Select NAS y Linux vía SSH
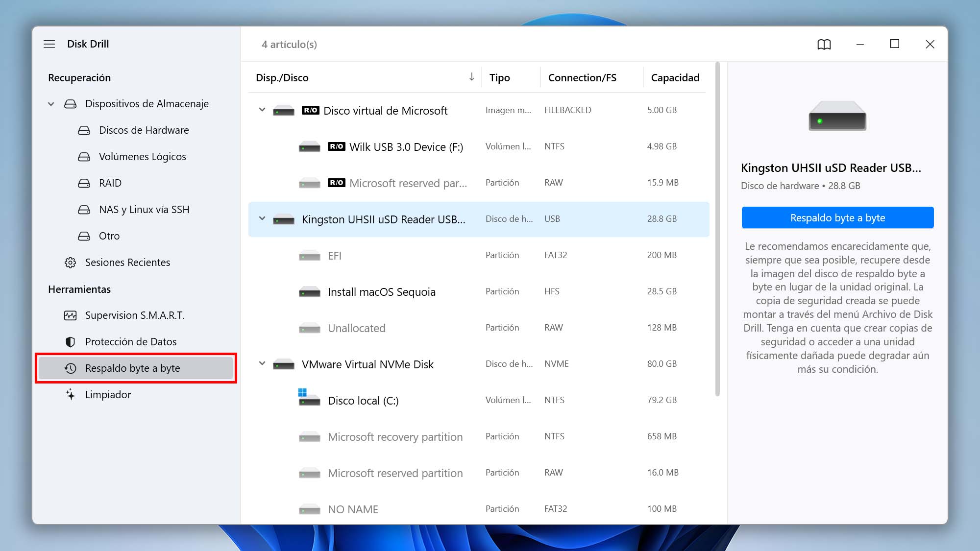This screenshot has width=980, height=551. pos(144,210)
